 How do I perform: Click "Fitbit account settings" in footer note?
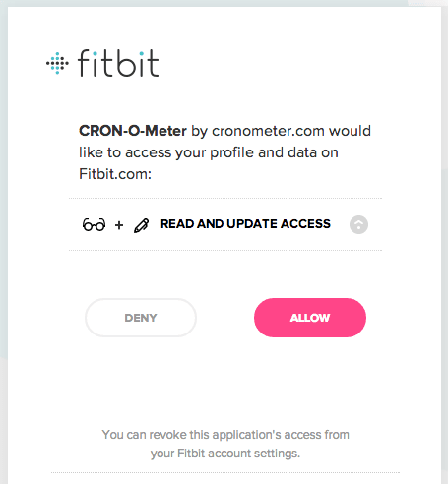click(238, 454)
